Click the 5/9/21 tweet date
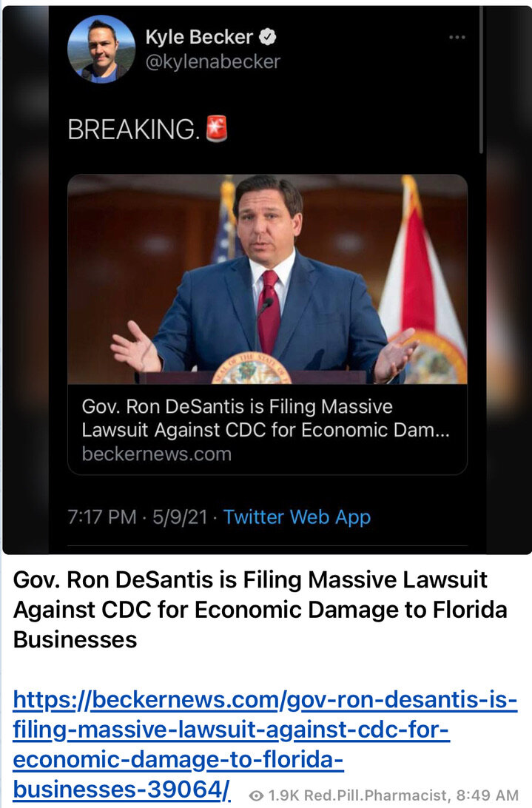Viewport: 532px width, 808px height. tap(180, 517)
